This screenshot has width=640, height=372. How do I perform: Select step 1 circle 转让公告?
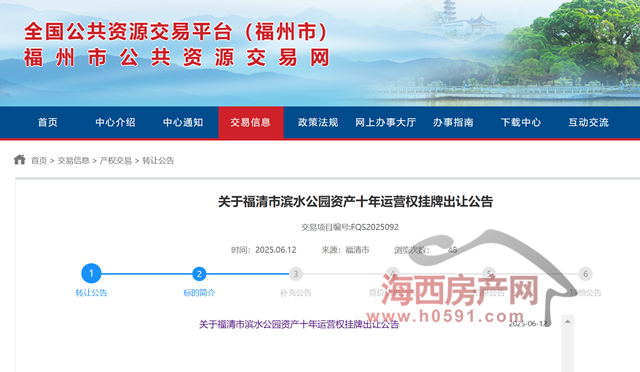(x=91, y=274)
